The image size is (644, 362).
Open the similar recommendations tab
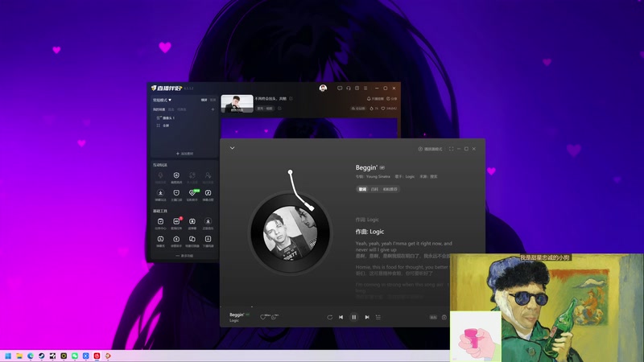pos(390,189)
